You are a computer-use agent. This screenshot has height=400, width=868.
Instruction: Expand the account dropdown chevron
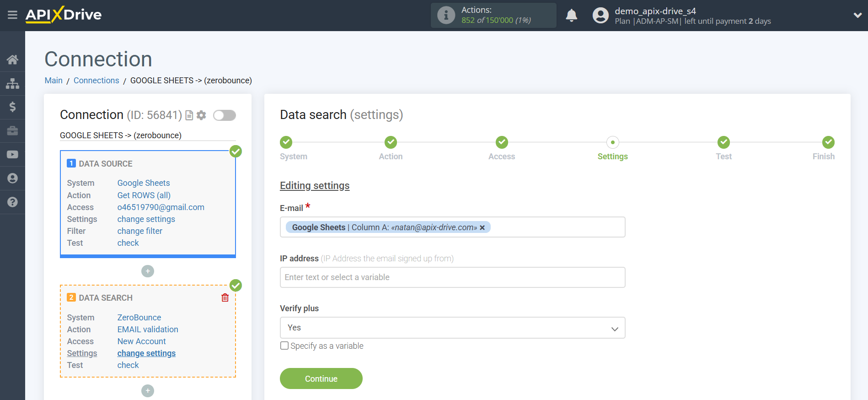click(x=857, y=15)
